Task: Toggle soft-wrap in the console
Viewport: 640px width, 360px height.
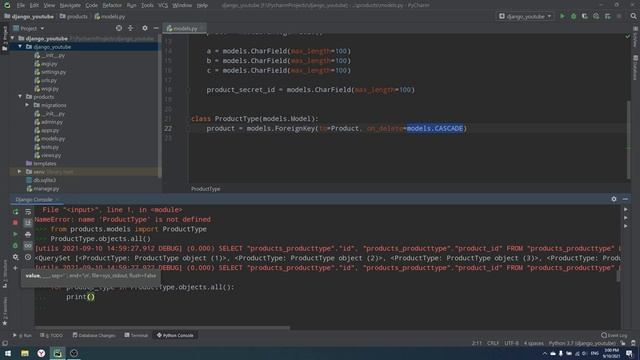Action: (28, 212)
